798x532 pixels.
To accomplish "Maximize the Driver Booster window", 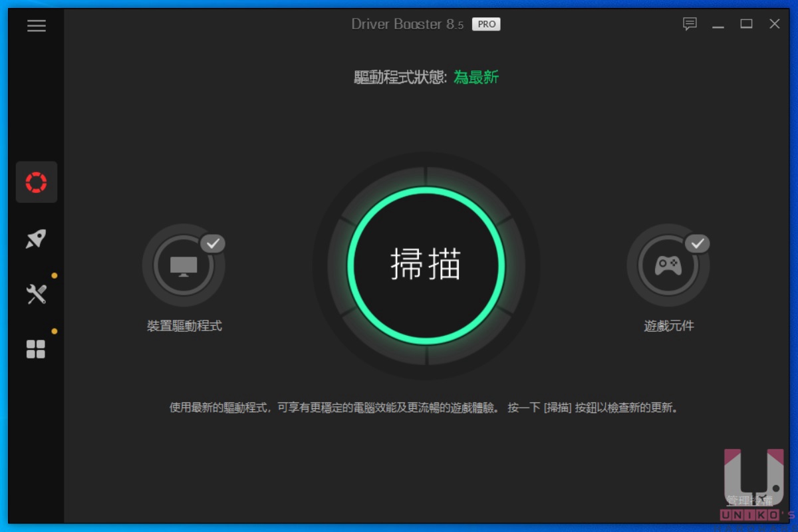I will pos(746,24).
